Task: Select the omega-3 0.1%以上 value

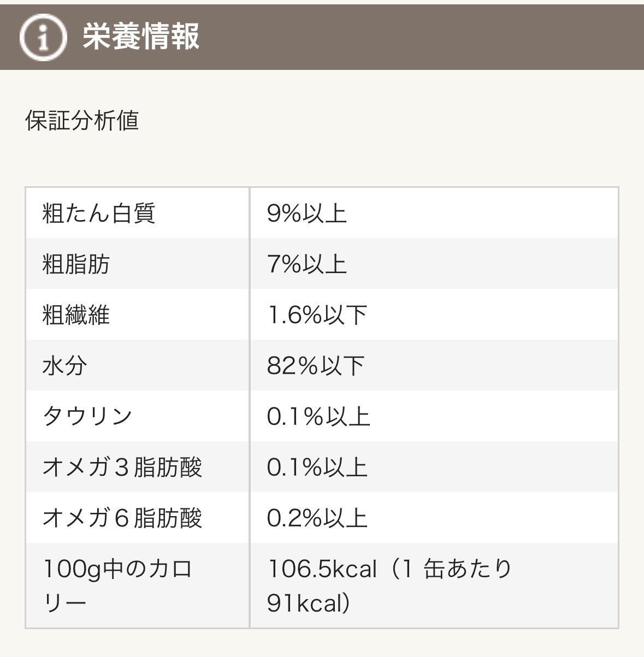Action: click(x=317, y=467)
